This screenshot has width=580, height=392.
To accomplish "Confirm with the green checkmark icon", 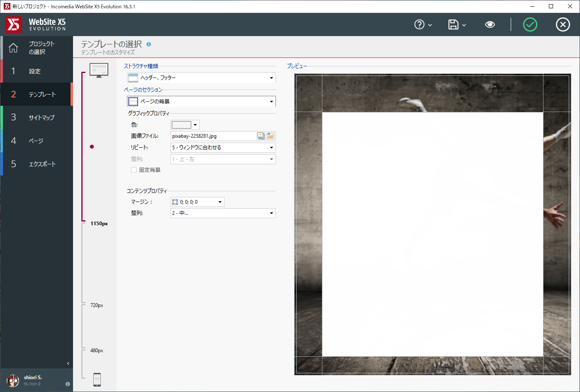I will pyautogui.click(x=530, y=25).
